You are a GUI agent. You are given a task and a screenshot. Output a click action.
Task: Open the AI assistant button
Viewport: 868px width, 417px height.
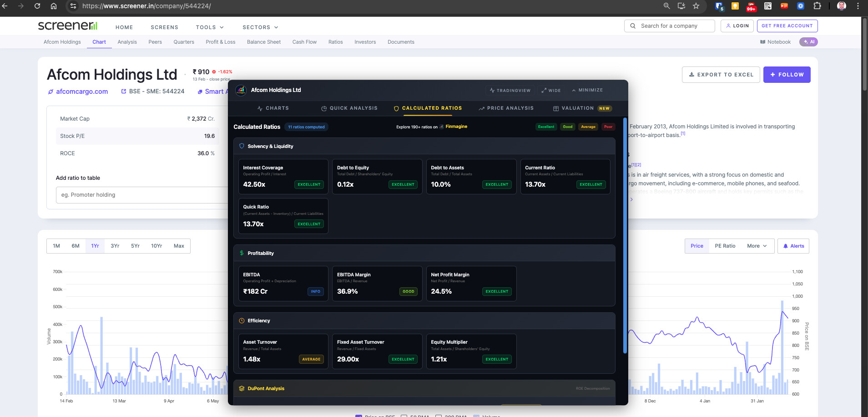pyautogui.click(x=809, y=42)
